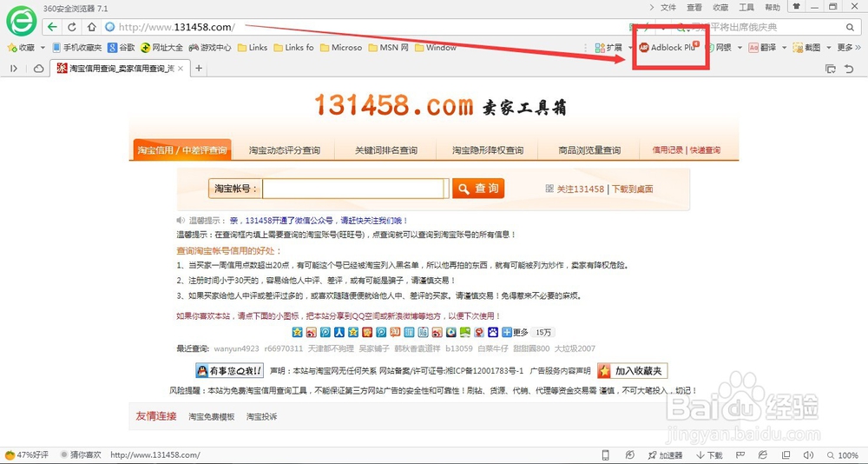Viewport: 868px width, 464px height.
Task: Open 关注131458 link
Action: (580, 189)
